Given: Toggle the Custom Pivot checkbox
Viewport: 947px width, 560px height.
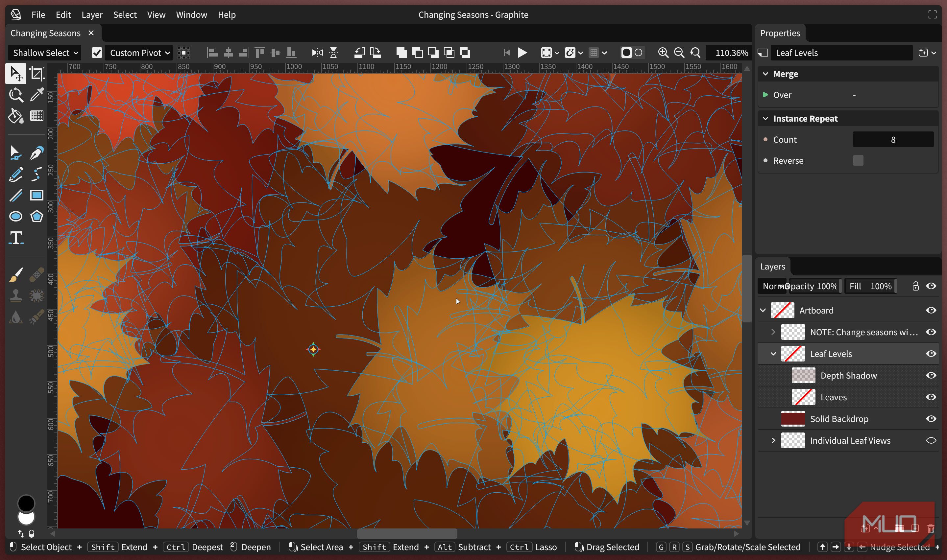Looking at the screenshot, I should (97, 53).
